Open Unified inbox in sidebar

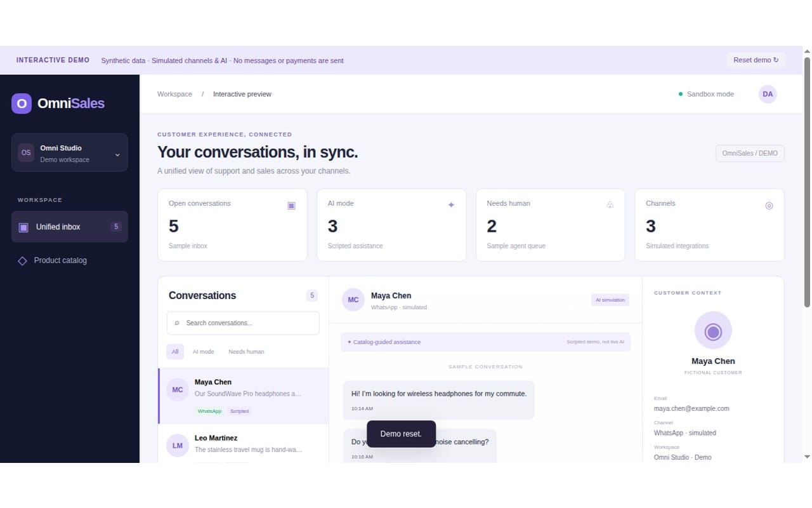(x=70, y=227)
